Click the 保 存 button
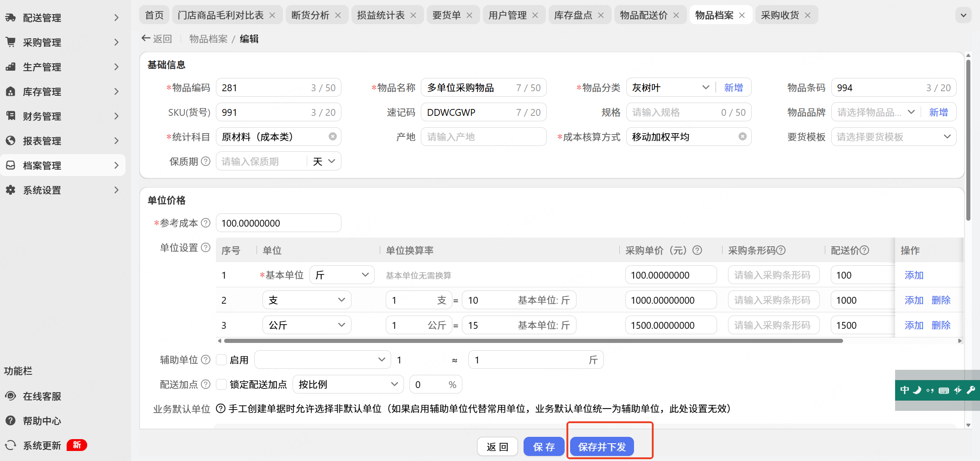This screenshot has width=980, height=461. [544, 447]
